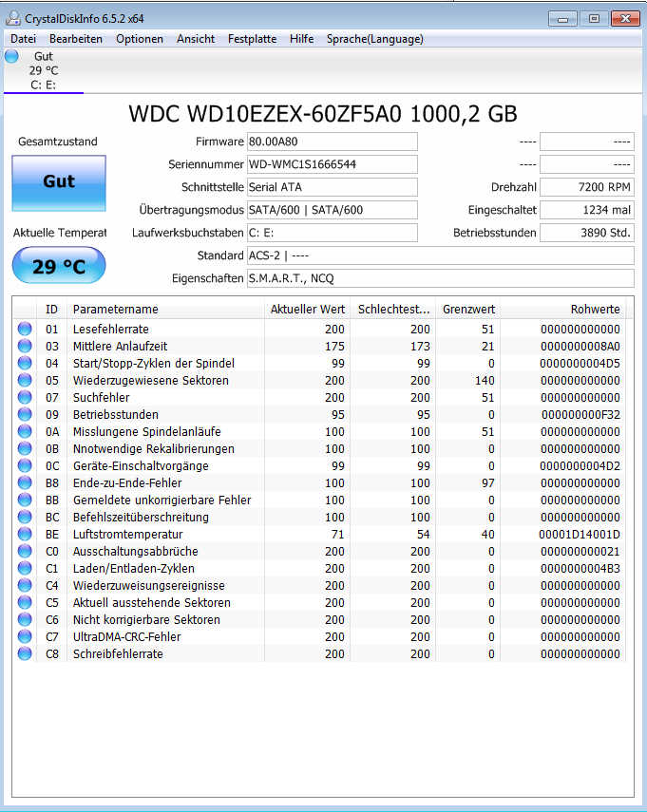Click status orb for Nicht korrigierbare Sektoren
647x812 pixels.
[x=25, y=619]
